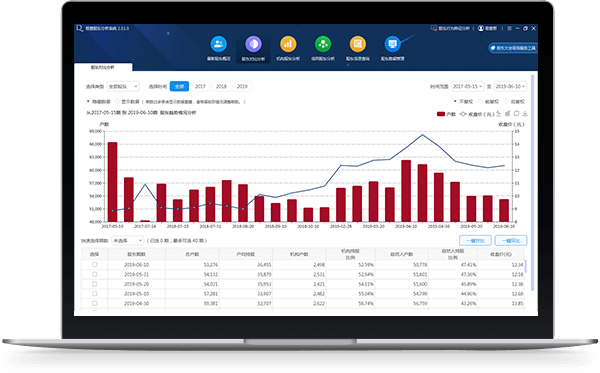This screenshot has width=600, height=373.
Task: Click the shareholder meeting service tool button
Action: tap(513, 48)
